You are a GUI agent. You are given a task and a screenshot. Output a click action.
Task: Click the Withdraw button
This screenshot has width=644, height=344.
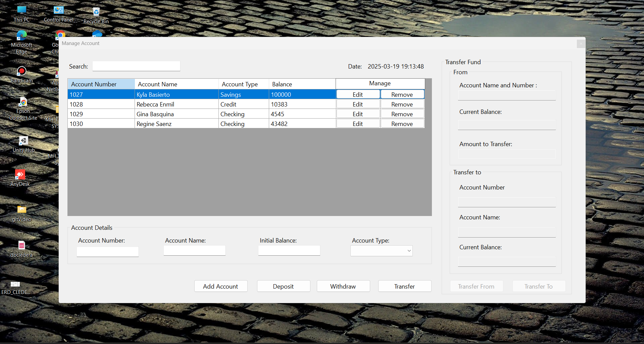[343, 286]
